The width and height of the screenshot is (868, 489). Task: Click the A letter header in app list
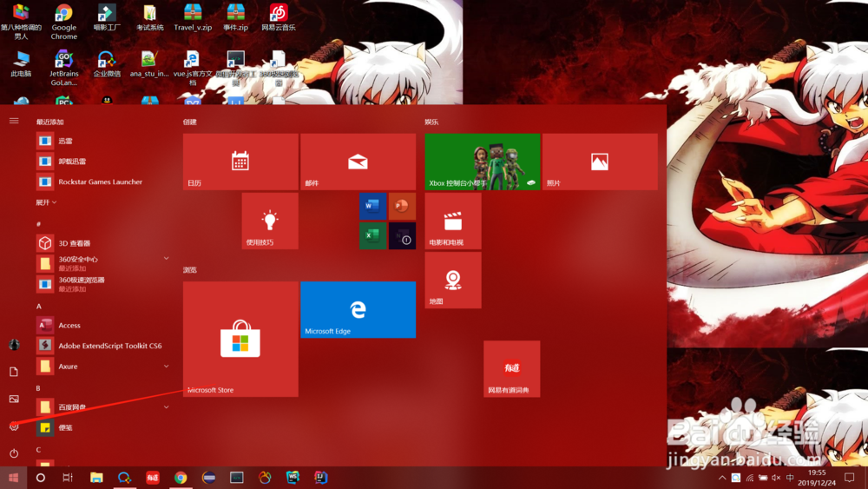38,307
